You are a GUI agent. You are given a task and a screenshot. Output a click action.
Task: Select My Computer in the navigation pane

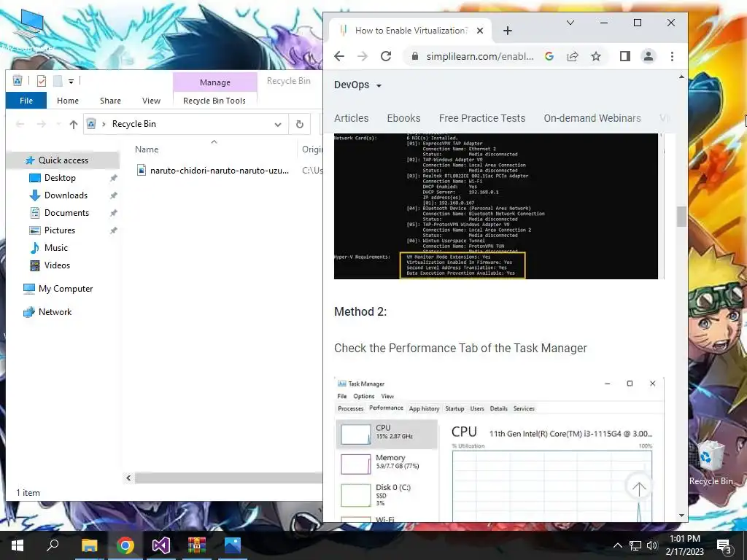pos(65,289)
